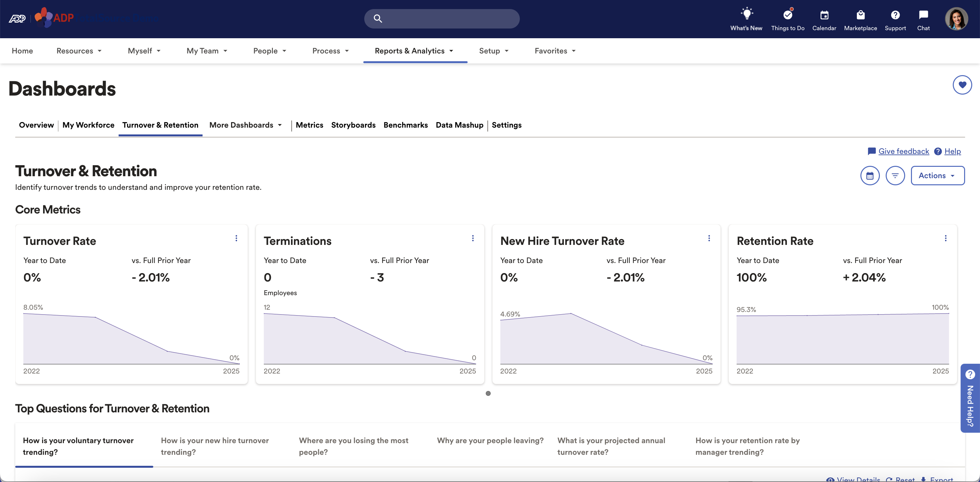Screen dimensions: 980x482
Task: Switch to the My Workforce tab
Action: (x=88, y=125)
